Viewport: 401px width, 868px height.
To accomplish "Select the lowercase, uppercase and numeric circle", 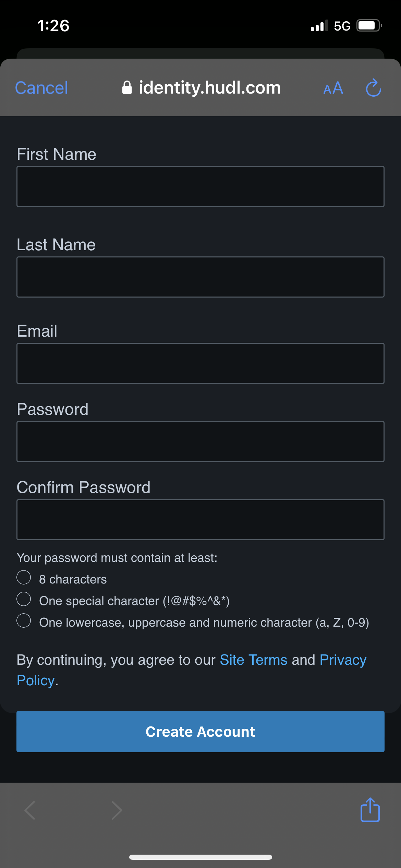I will [24, 620].
